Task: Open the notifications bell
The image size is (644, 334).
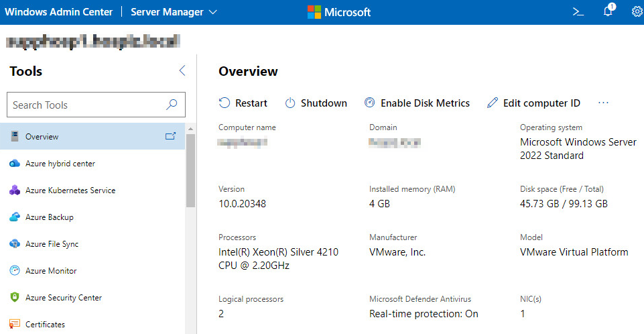Action: (x=608, y=11)
